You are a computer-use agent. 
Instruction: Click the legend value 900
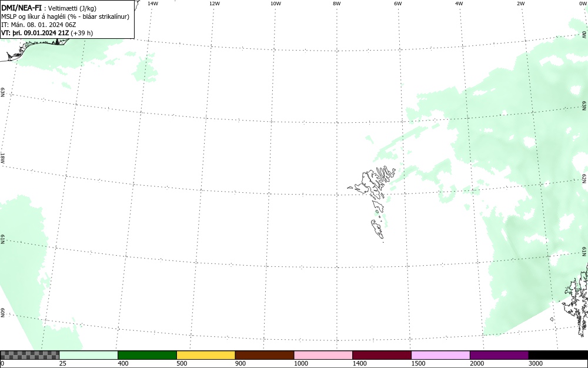[240, 363]
